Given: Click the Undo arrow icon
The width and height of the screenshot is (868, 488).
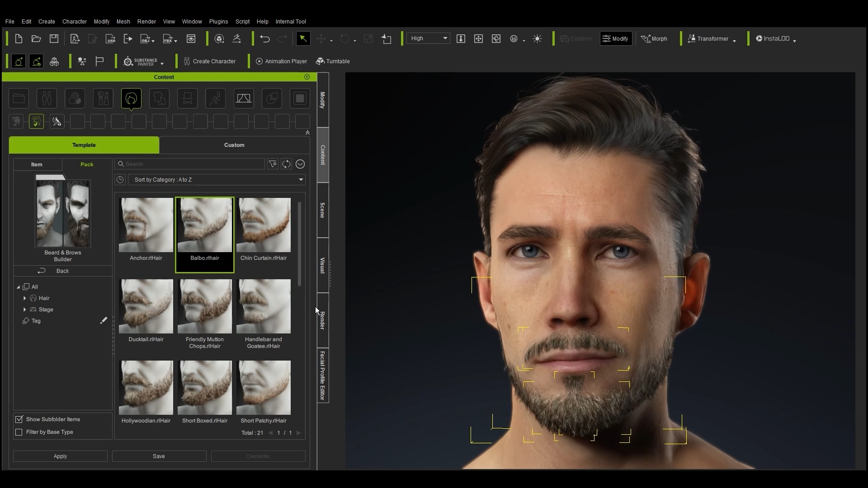Looking at the screenshot, I should coord(265,39).
